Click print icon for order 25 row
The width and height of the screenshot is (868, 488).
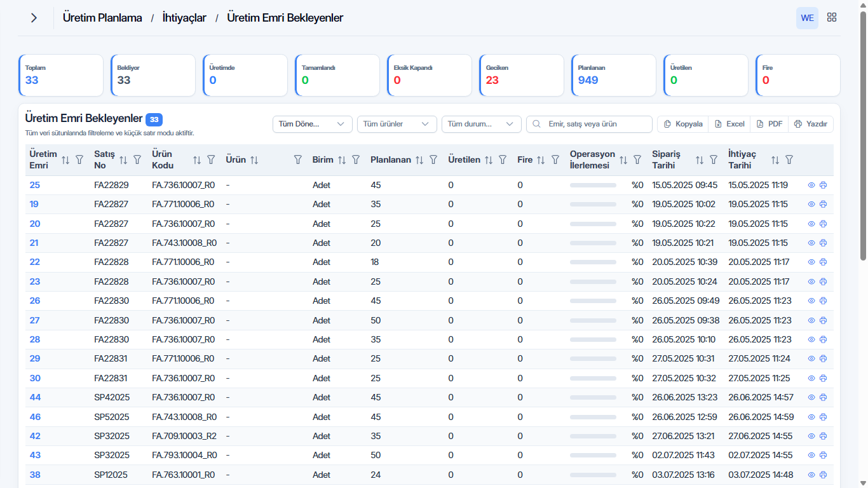(823, 185)
